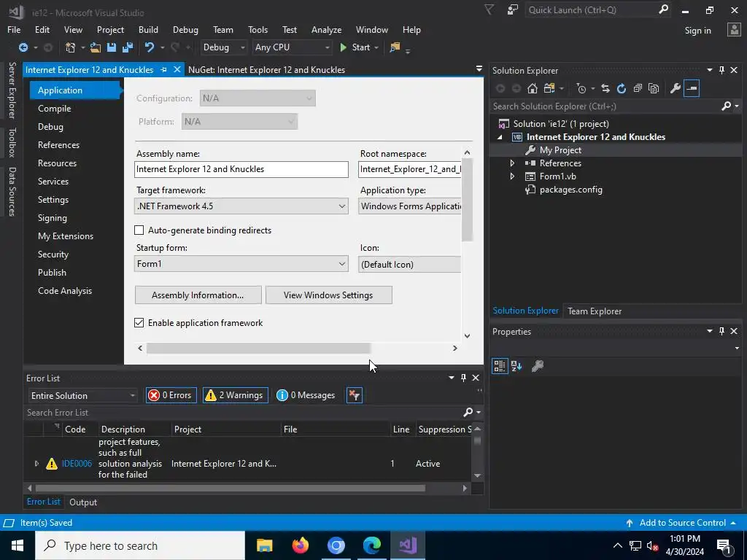Click Add to Source Control
Image resolution: width=747 pixels, height=560 pixels.
click(x=682, y=523)
